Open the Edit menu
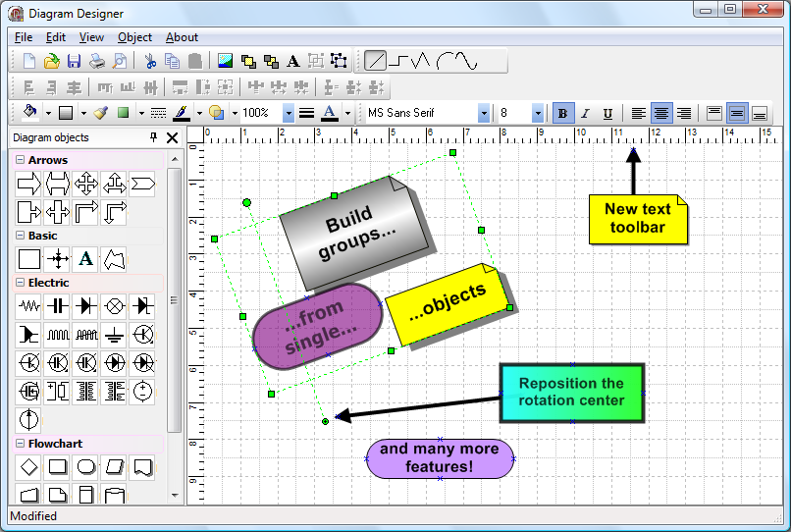This screenshot has height=532, width=791. 56,37
